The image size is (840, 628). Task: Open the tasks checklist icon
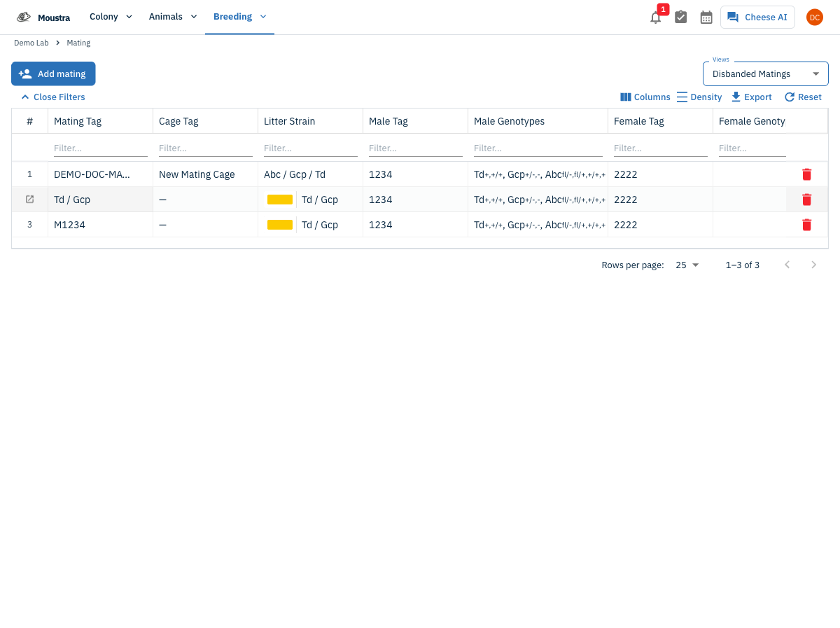[680, 18]
